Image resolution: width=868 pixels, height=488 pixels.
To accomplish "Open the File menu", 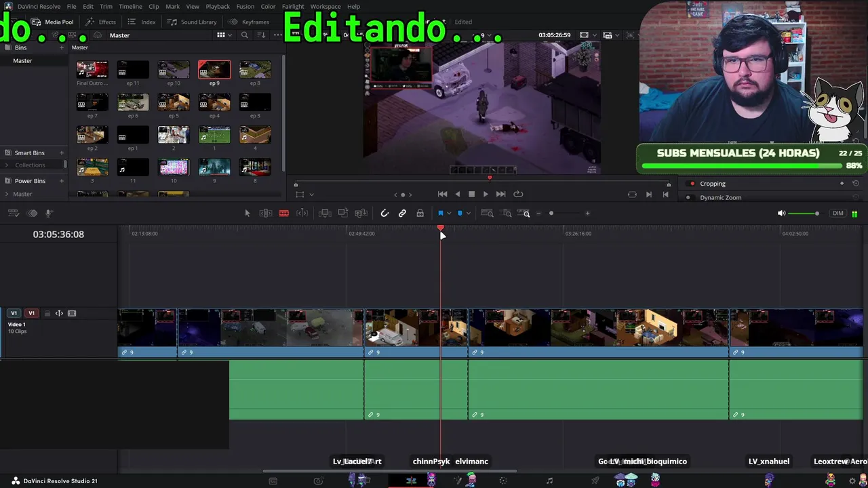I will [x=71, y=7].
